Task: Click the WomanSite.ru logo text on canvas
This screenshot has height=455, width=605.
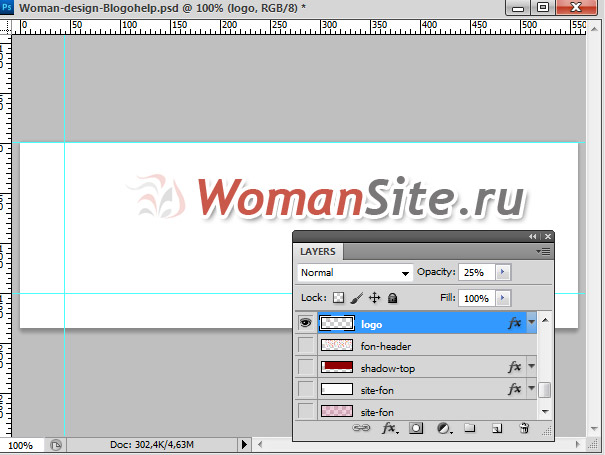Action: [x=361, y=198]
